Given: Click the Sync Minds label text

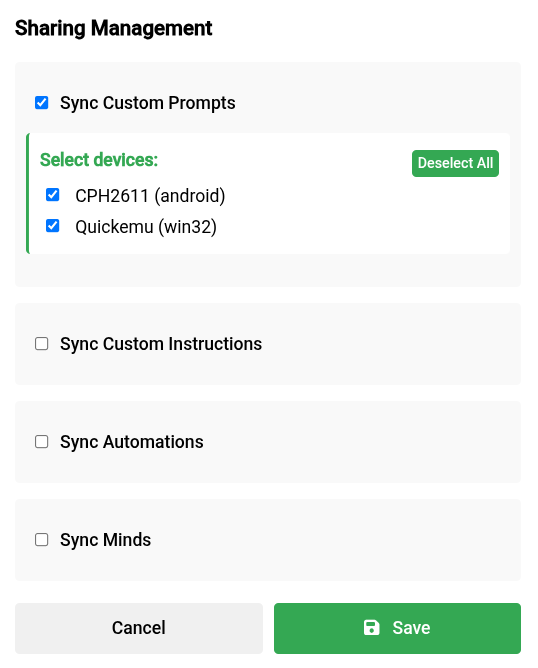Looking at the screenshot, I should [105, 540].
